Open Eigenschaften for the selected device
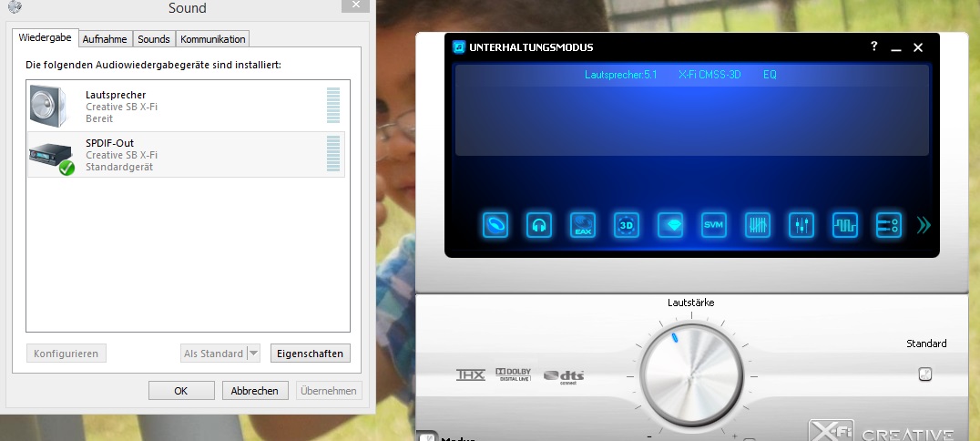 [310, 354]
